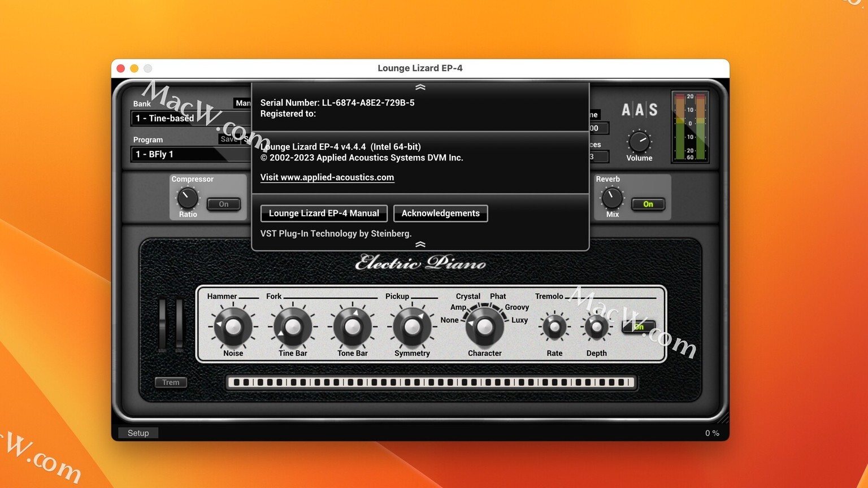Viewport: 868px width, 488px height.
Task: Click the serial number text
Action: (x=337, y=103)
